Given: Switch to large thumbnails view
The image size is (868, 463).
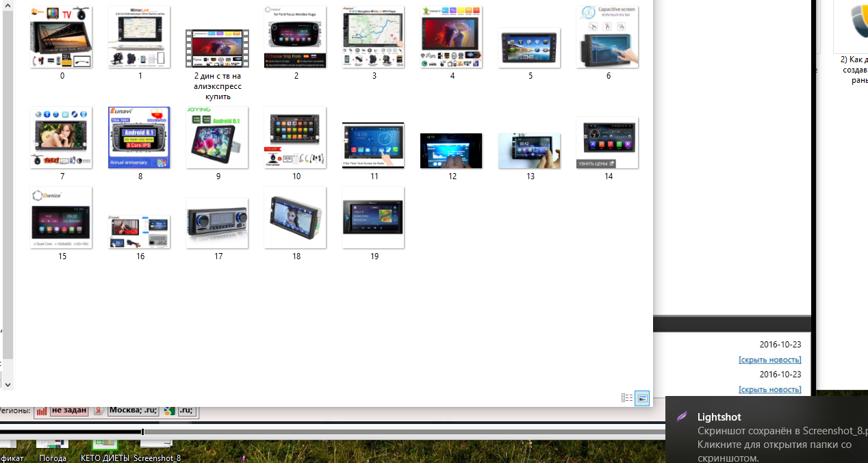Looking at the screenshot, I should 642,398.
